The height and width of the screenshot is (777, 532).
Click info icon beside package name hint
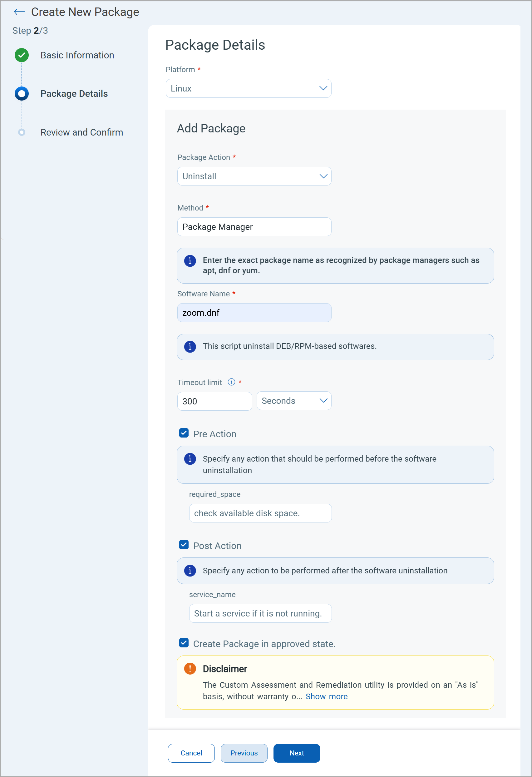[190, 260]
